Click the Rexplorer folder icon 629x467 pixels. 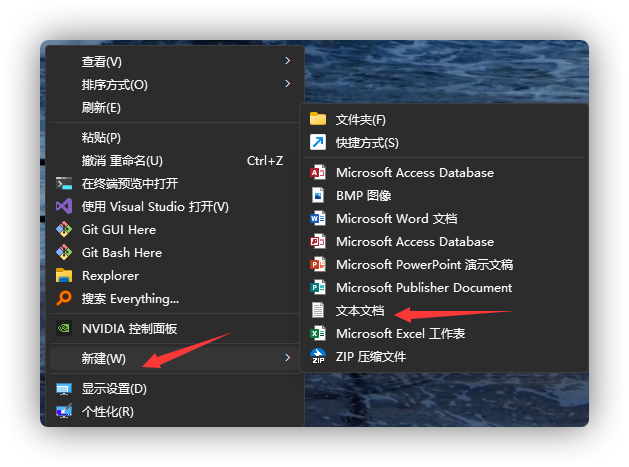tap(64, 276)
